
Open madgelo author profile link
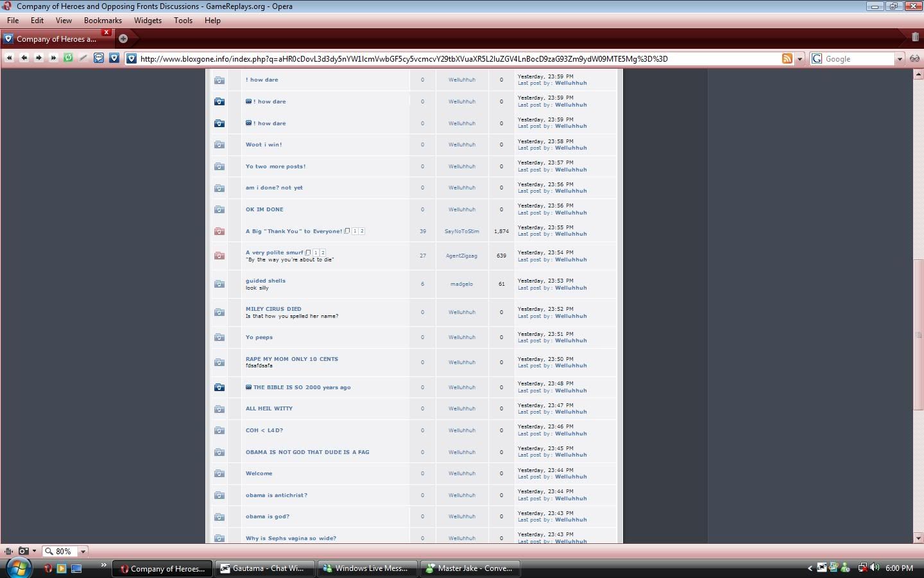(462, 284)
